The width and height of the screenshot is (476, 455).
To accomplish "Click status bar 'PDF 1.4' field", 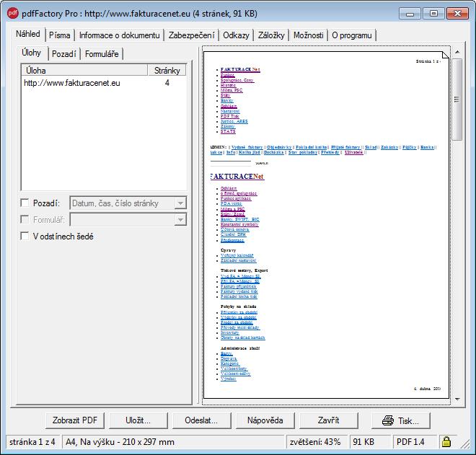I will tap(415, 441).
